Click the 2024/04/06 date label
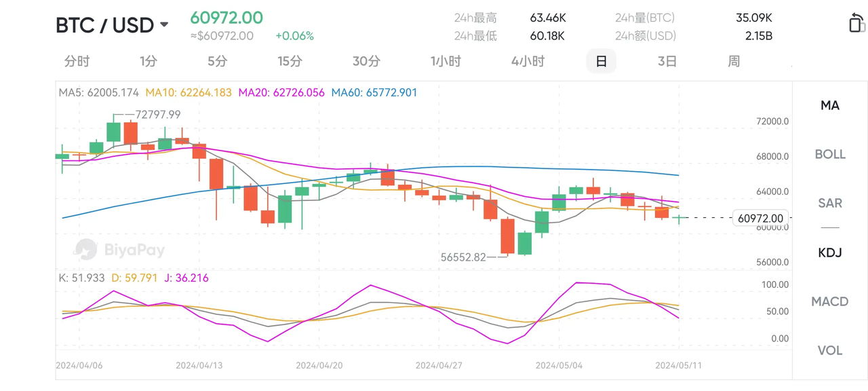The height and width of the screenshot is (391, 868). pyautogui.click(x=79, y=365)
